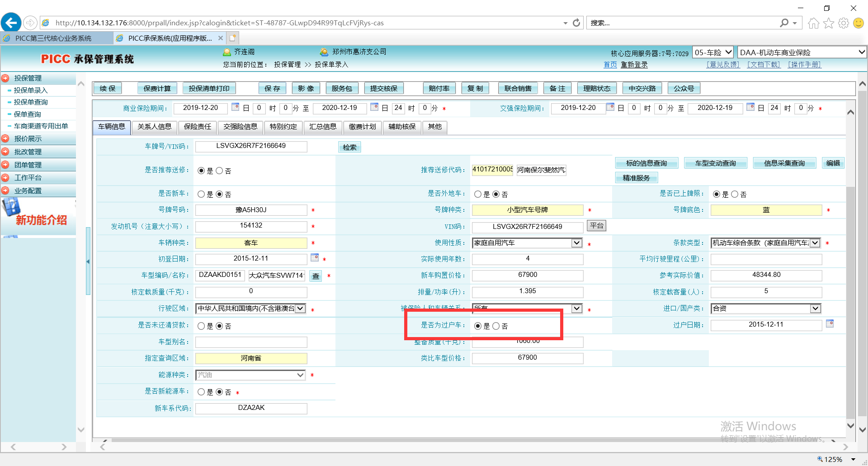
Task: Click the browser refresh icon
Action: 576,23
